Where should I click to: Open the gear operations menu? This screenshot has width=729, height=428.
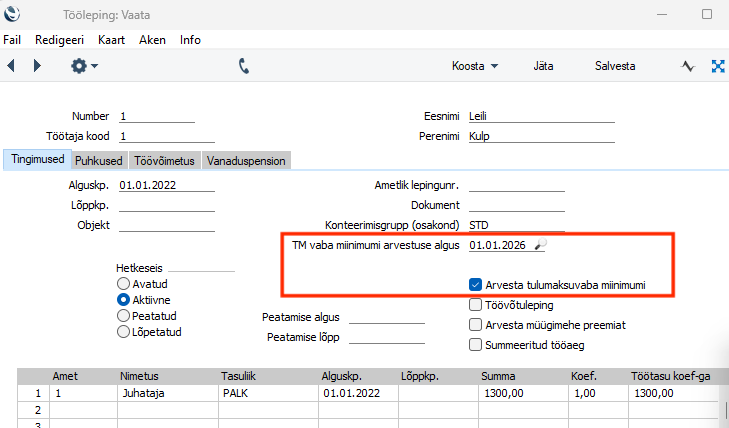click(x=83, y=66)
